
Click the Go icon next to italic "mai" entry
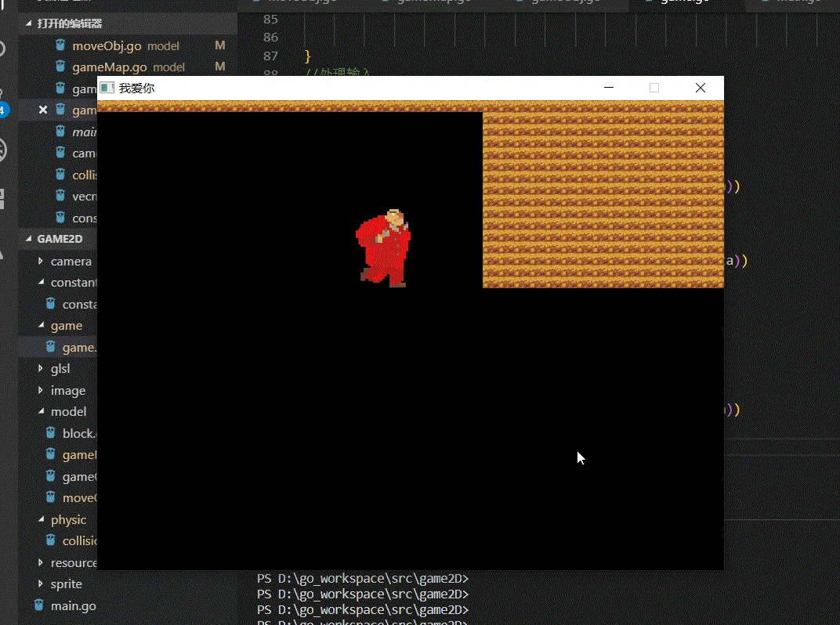[60, 132]
